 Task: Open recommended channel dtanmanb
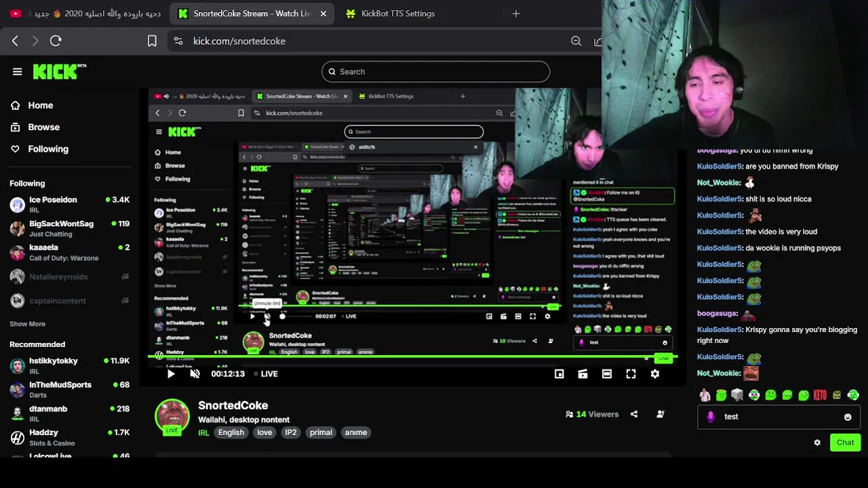70,413
